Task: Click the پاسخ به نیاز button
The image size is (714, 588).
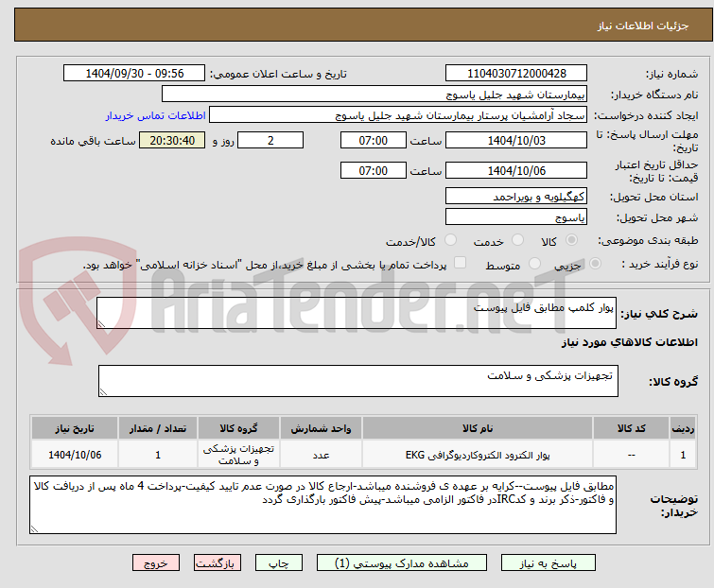Action: click(x=549, y=563)
